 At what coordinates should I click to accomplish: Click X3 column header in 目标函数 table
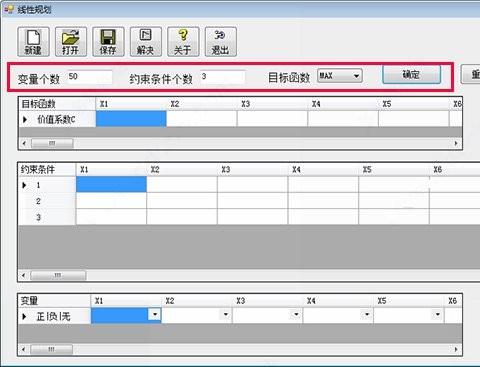tap(272, 104)
